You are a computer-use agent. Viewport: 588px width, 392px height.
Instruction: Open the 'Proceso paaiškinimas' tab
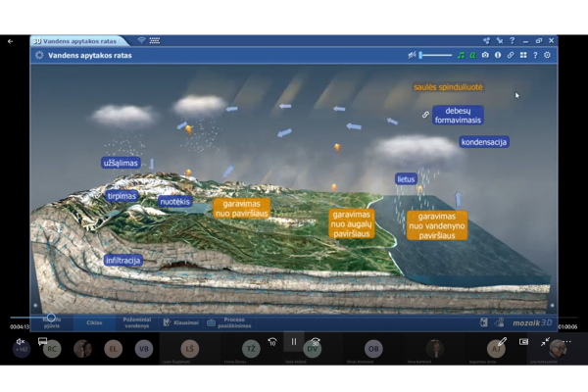coord(229,322)
